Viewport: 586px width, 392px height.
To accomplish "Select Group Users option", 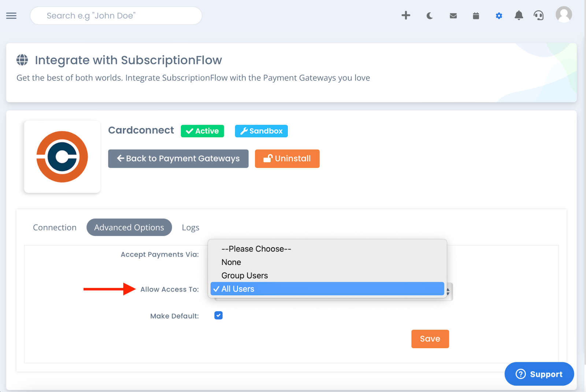I will (x=327, y=275).
